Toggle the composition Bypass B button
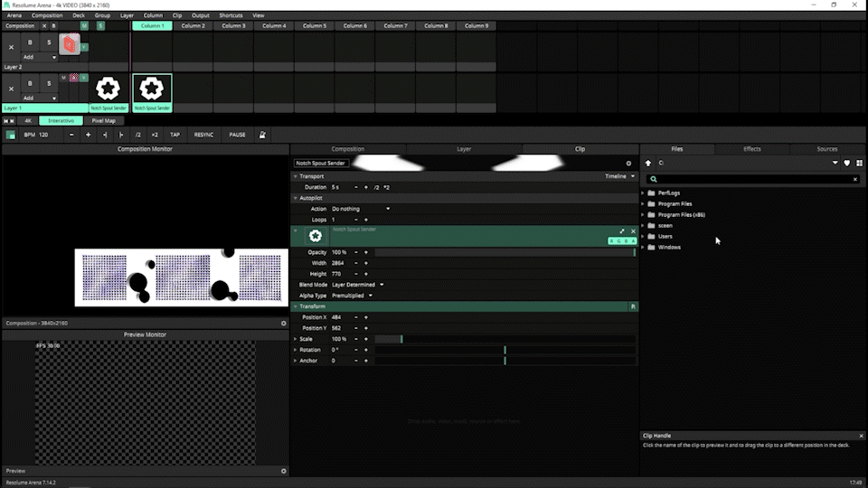This screenshot has width=868, height=488. [x=53, y=26]
